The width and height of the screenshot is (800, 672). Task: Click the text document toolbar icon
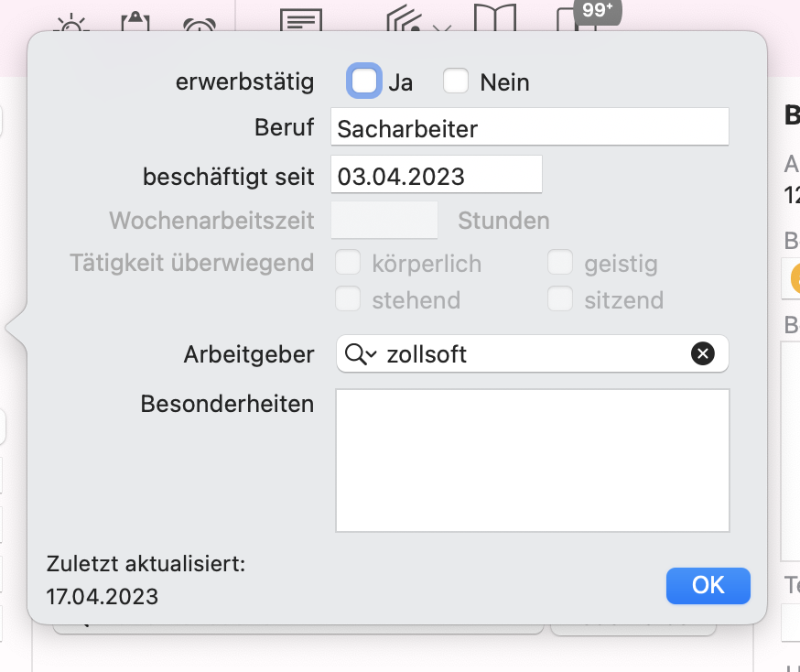click(x=301, y=20)
